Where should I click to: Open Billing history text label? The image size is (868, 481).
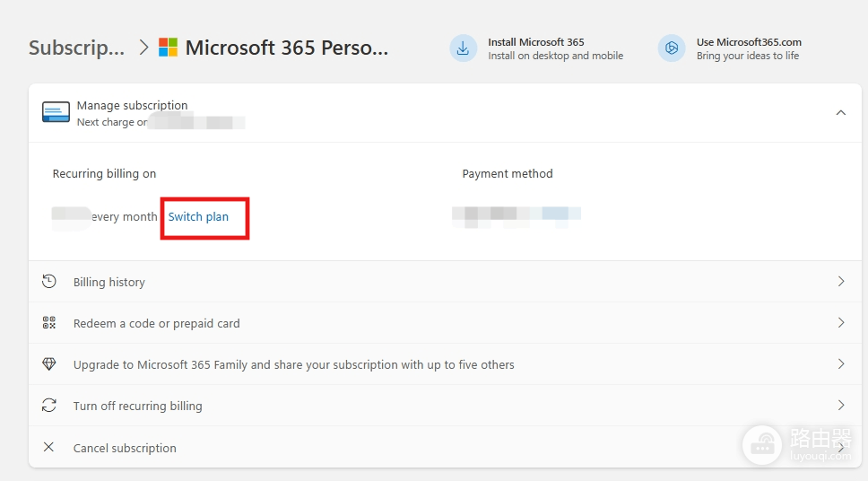[109, 282]
